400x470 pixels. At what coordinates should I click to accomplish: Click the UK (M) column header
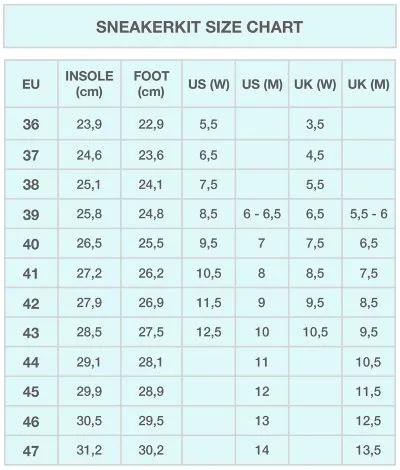(369, 84)
